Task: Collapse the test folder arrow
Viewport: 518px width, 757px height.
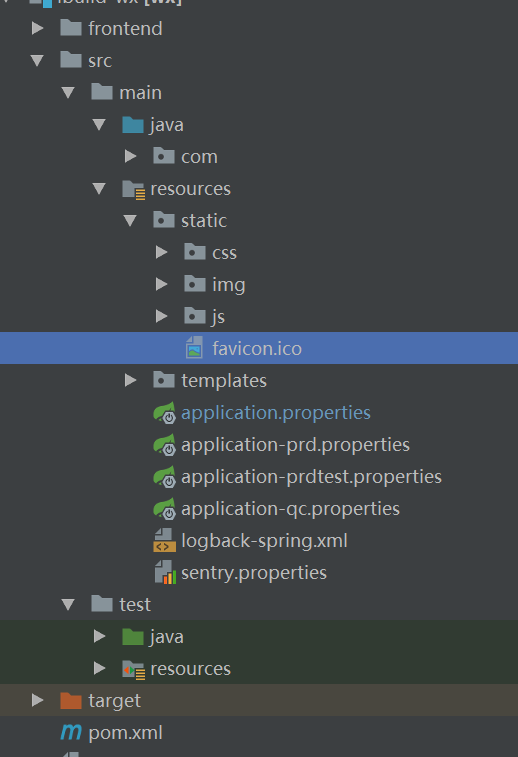Action: pyautogui.click(x=68, y=604)
